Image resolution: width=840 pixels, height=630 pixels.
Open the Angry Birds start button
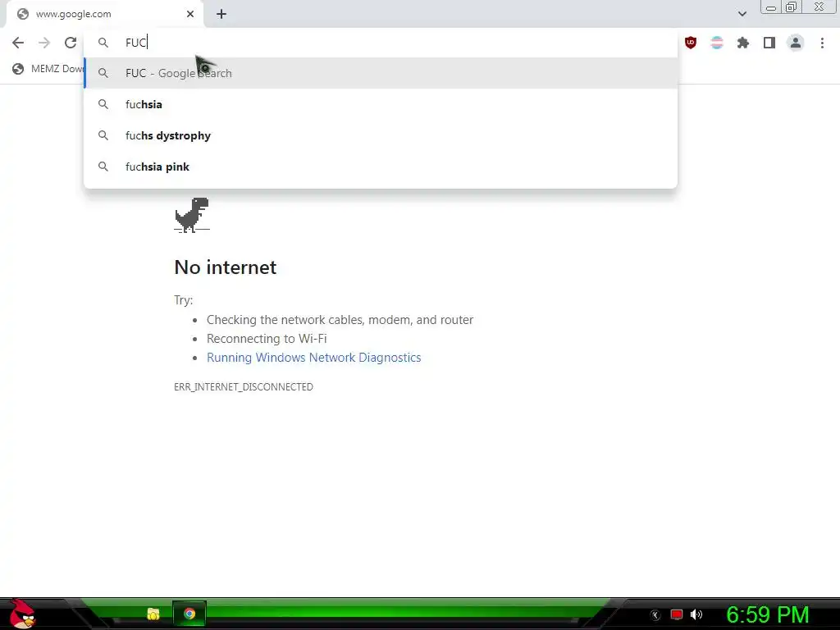[22, 614]
